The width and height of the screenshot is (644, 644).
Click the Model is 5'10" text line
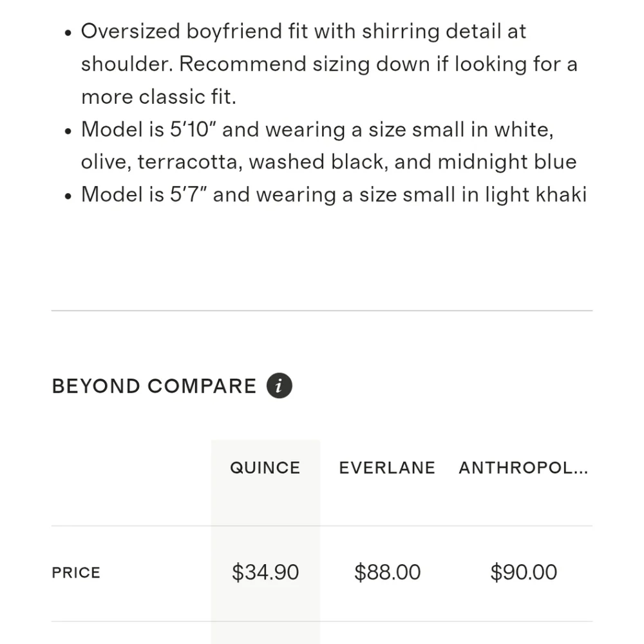tap(317, 129)
